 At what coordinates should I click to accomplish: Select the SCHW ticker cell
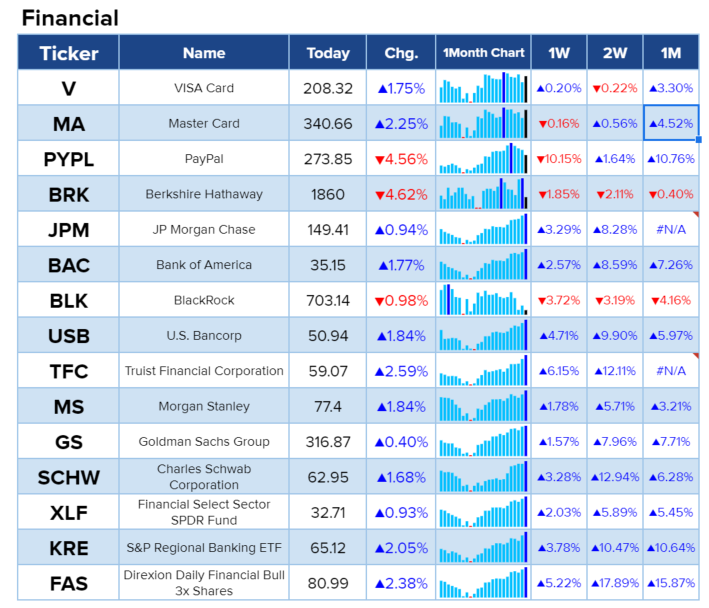[x=68, y=477]
